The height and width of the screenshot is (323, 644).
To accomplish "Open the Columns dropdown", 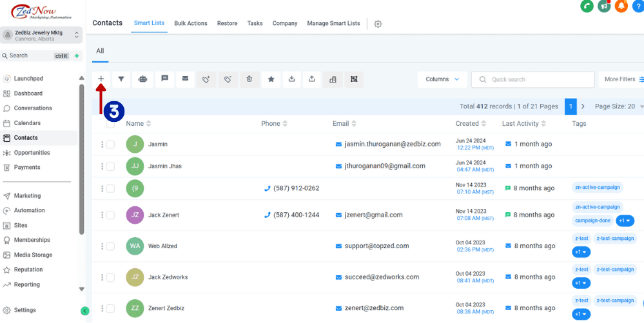I will click(x=442, y=79).
